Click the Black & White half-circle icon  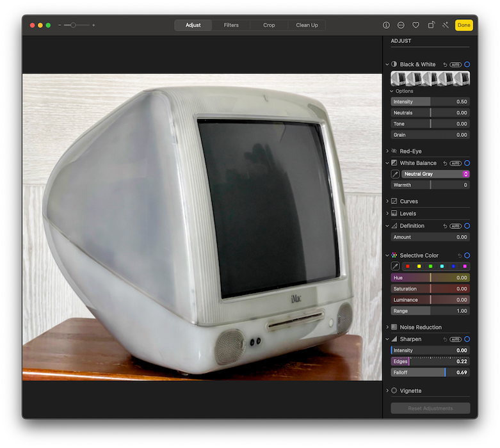(x=394, y=64)
